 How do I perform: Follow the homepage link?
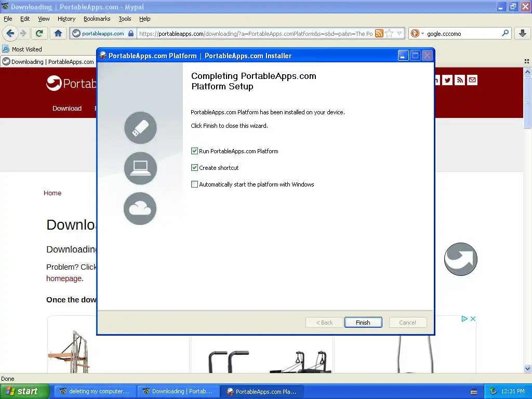click(x=64, y=278)
